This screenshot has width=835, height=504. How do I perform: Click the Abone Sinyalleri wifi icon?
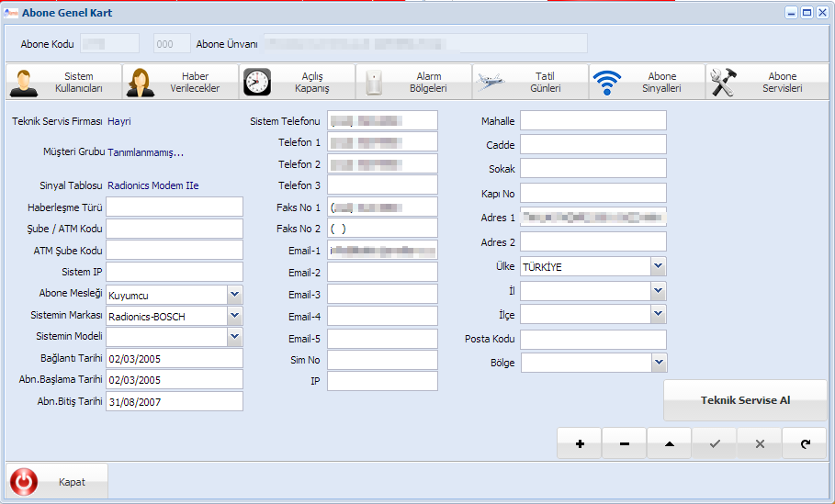[x=607, y=83]
